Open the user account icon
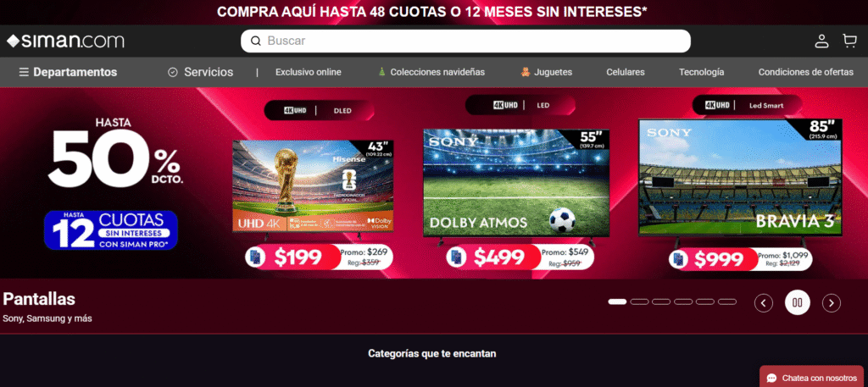Image resolution: width=868 pixels, height=387 pixels. 821,41
